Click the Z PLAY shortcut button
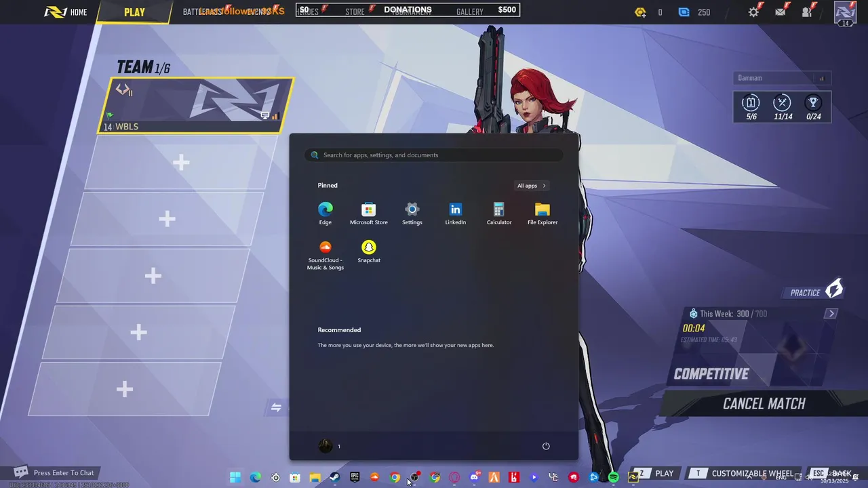Screen dimensions: 868x488 click(x=654, y=473)
